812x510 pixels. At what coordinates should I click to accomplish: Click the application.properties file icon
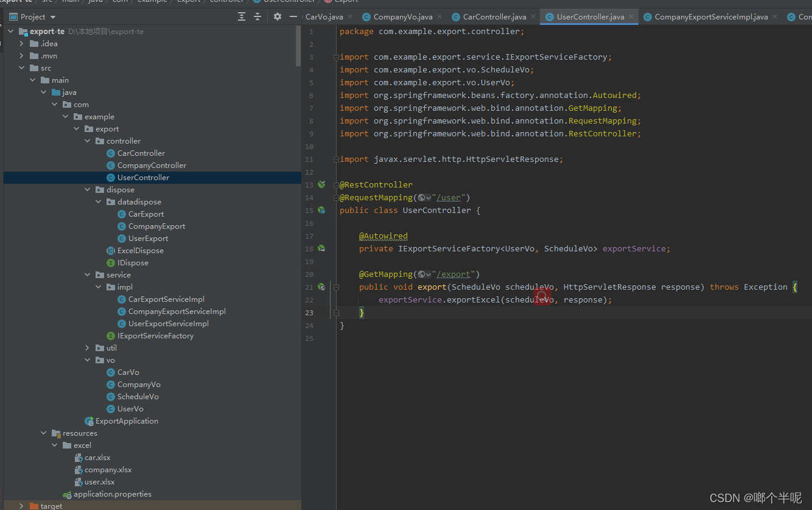point(68,495)
